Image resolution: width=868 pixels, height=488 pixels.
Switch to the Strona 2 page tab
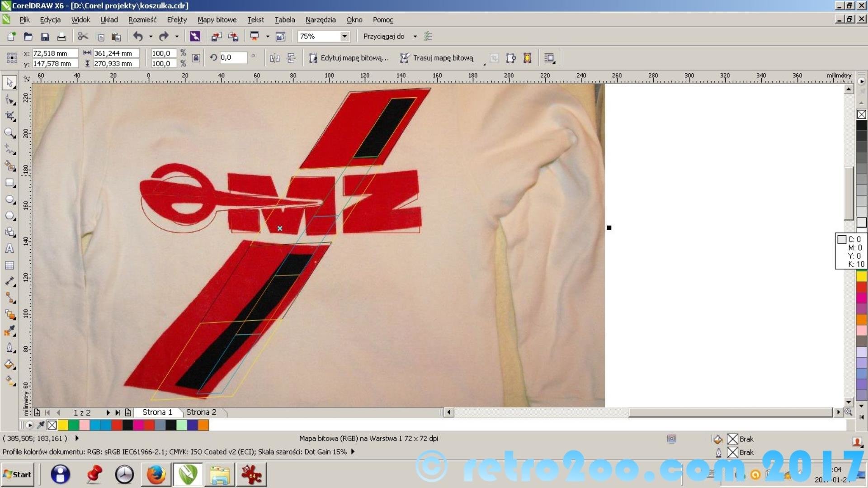(201, 412)
